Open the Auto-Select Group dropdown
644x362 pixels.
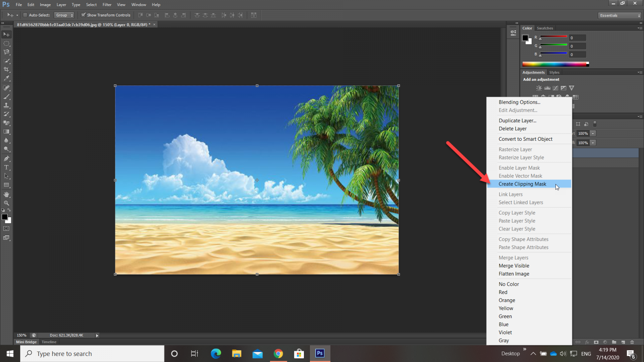click(64, 15)
